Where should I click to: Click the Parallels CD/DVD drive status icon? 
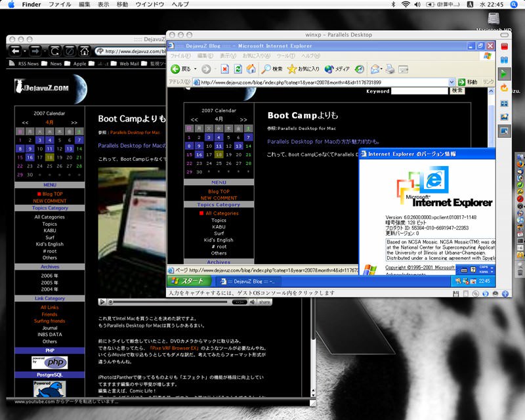[x=475, y=294]
